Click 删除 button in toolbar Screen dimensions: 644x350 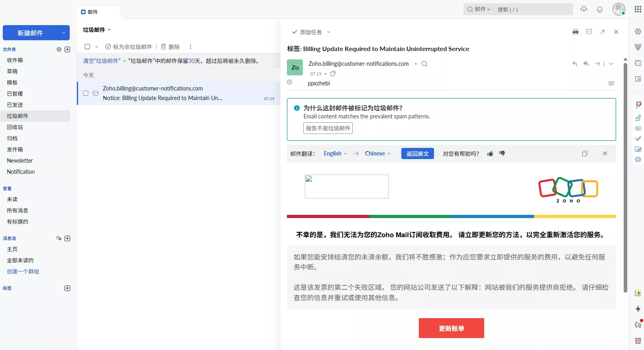coord(170,47)
